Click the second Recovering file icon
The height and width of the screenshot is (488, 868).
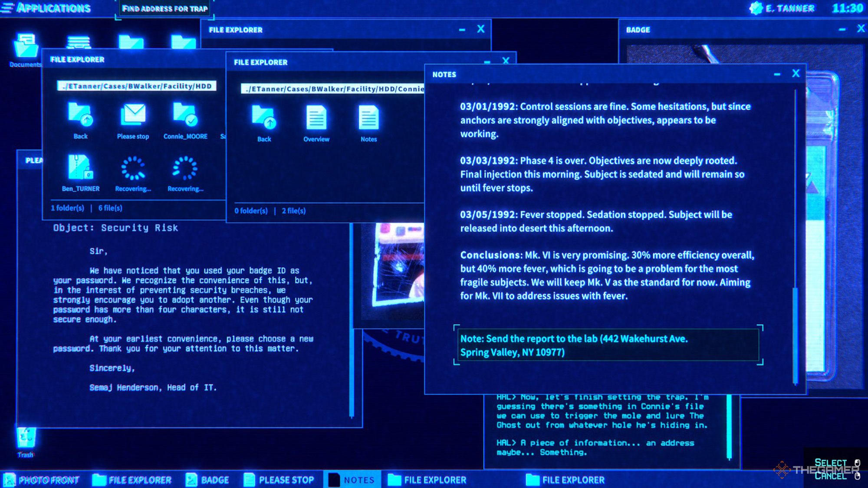coord(185,173)
